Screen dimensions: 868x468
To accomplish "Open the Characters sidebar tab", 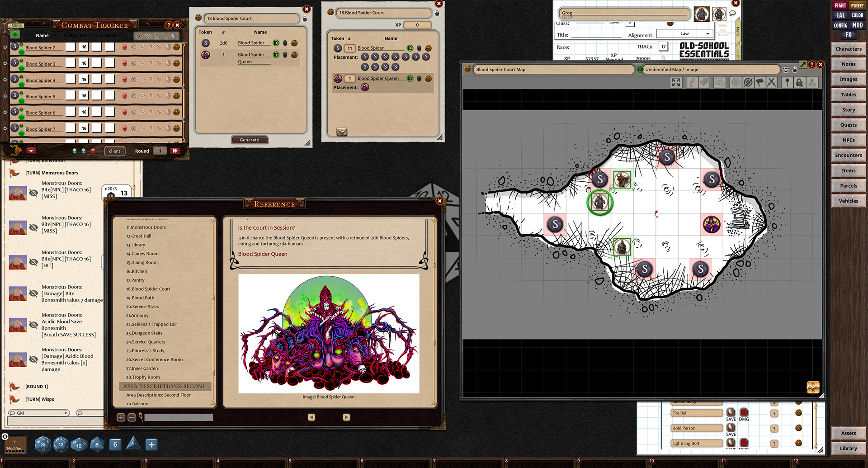I will click(848, 49).
